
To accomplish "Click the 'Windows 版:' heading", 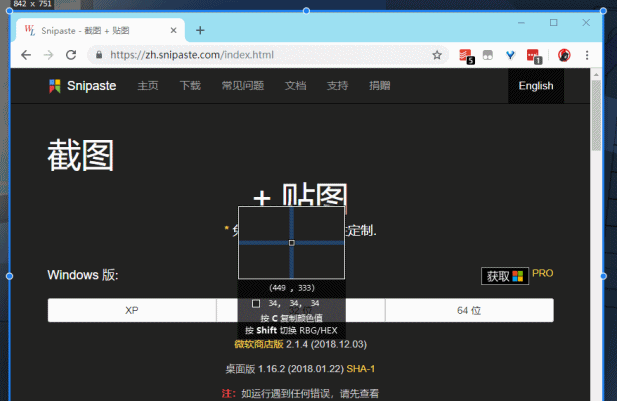I will [83, 275].
